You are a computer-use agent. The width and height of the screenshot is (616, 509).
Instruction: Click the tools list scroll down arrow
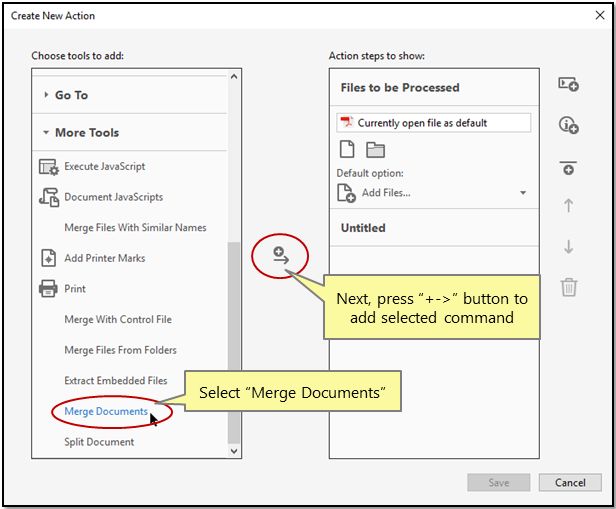point(234,451)
